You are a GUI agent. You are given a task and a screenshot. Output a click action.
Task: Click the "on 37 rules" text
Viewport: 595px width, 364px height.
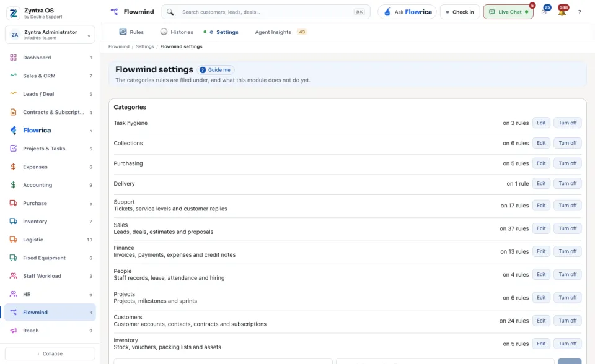(514, 228)
